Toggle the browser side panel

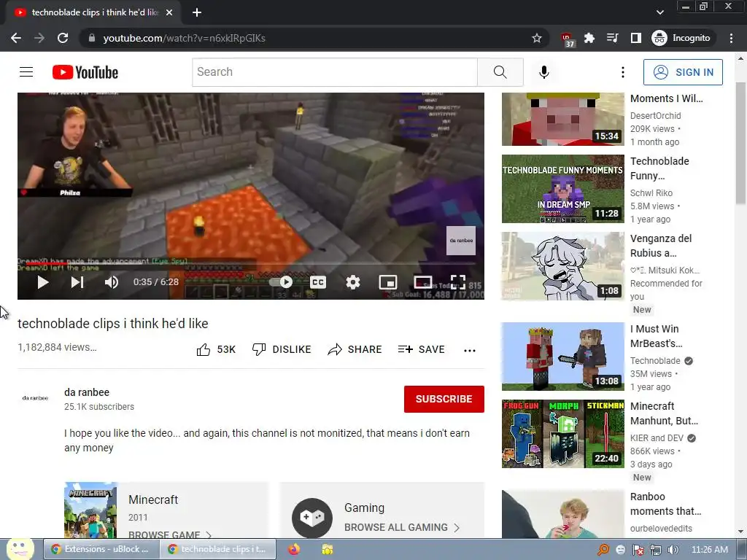[636, 38]
